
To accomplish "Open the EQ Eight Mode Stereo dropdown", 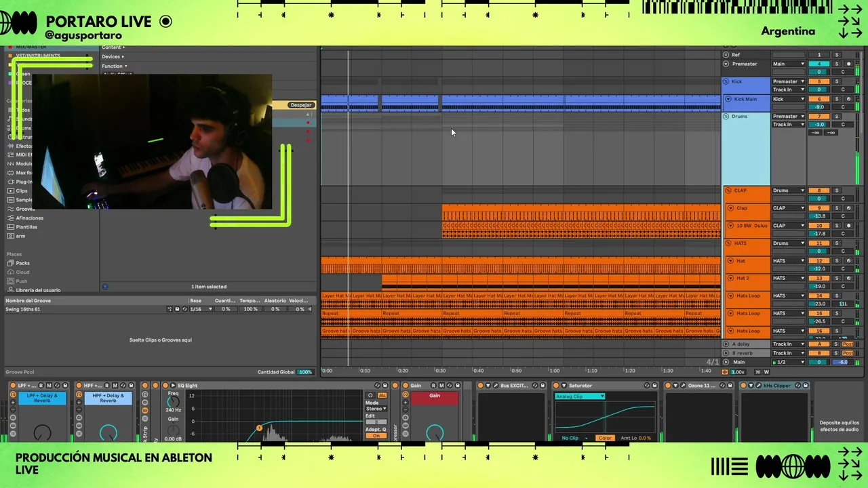I will 376,409.
